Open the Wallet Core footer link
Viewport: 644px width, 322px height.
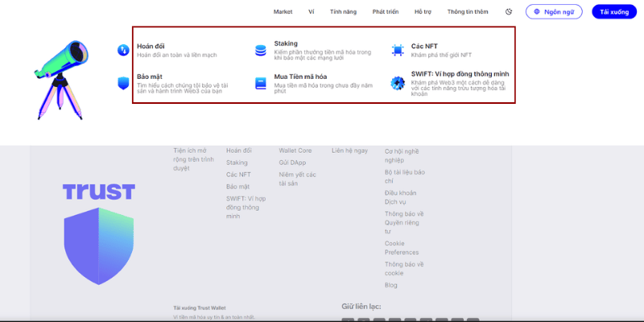295,151
